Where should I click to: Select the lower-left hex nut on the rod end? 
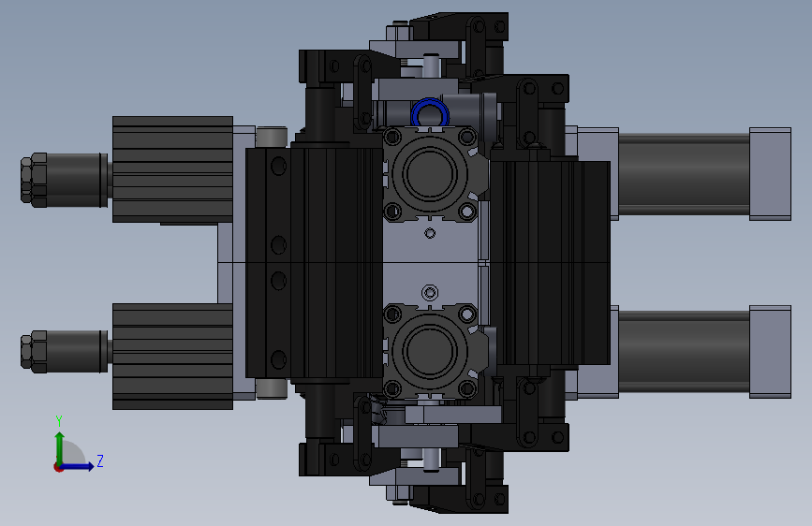(33, 352)
